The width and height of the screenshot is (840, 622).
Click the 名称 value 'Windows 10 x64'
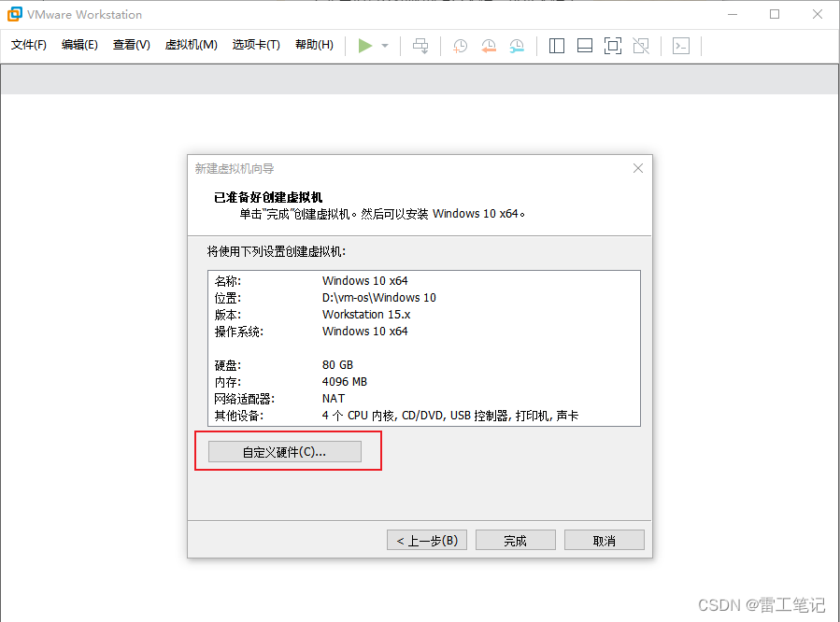(364, 281)
